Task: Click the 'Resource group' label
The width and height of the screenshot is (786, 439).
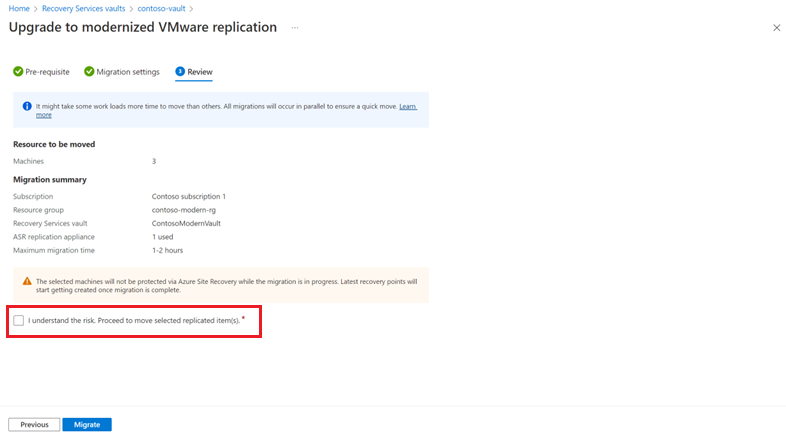Action: click(39, 210)
